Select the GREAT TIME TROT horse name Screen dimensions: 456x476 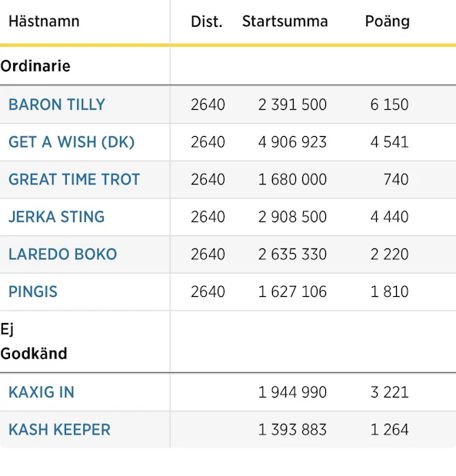pos(74,179)
